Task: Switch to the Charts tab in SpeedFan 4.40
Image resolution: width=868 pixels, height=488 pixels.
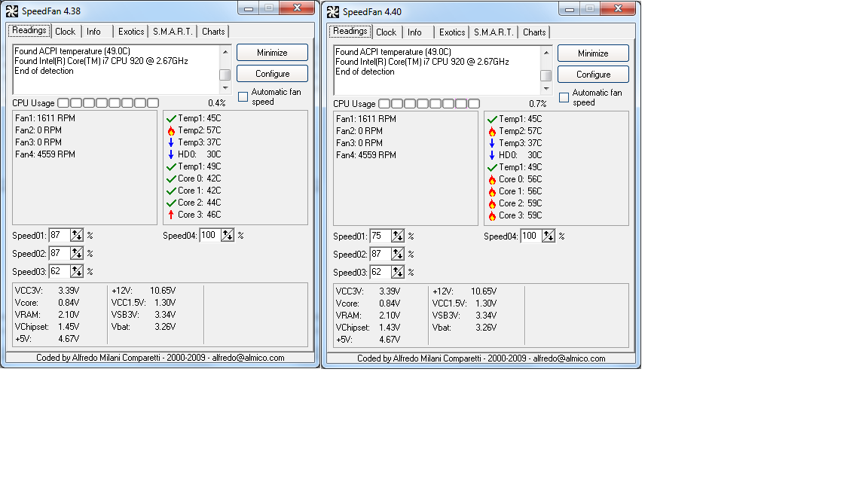Action: pyautogui.click(x=534, y=32)
